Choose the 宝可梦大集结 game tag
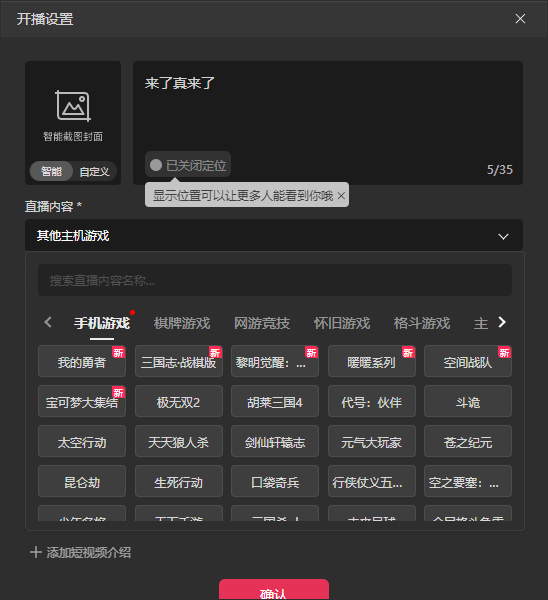Screen dimensions: 548x600 pyautogui.click(x=82, y=402)
